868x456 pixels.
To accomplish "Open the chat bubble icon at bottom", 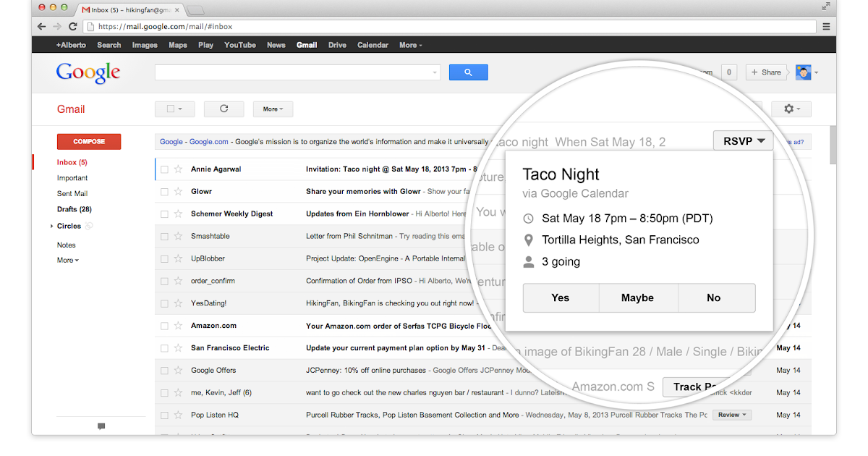I will (x=101, y=426).
